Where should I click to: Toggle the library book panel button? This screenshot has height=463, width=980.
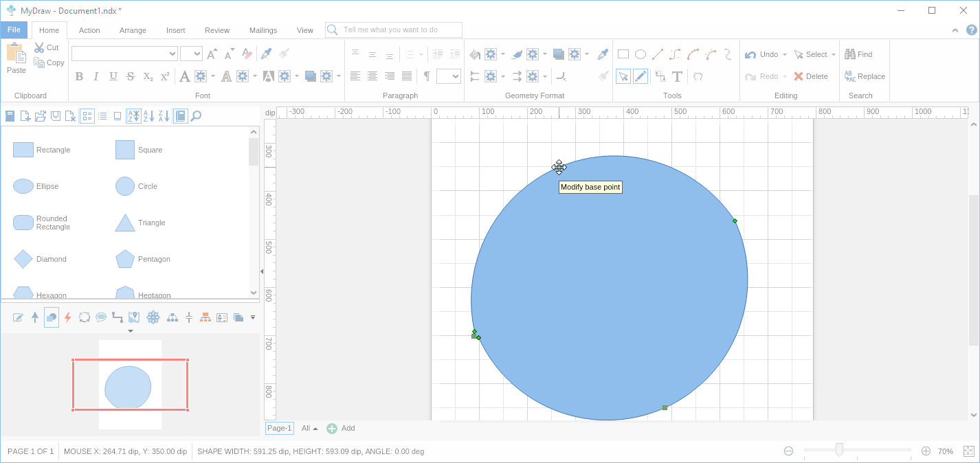pyautogui.click(x=180, y=116)
